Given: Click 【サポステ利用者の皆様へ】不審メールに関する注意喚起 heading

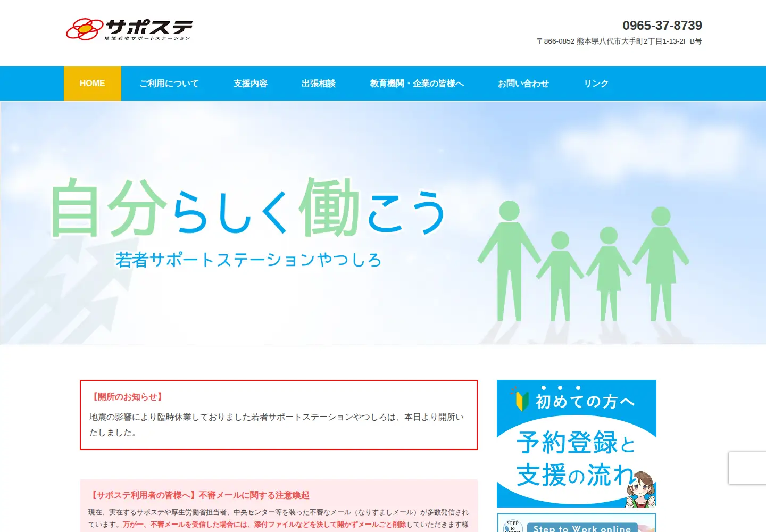Looking at the screenshot, I should (199, 495).
